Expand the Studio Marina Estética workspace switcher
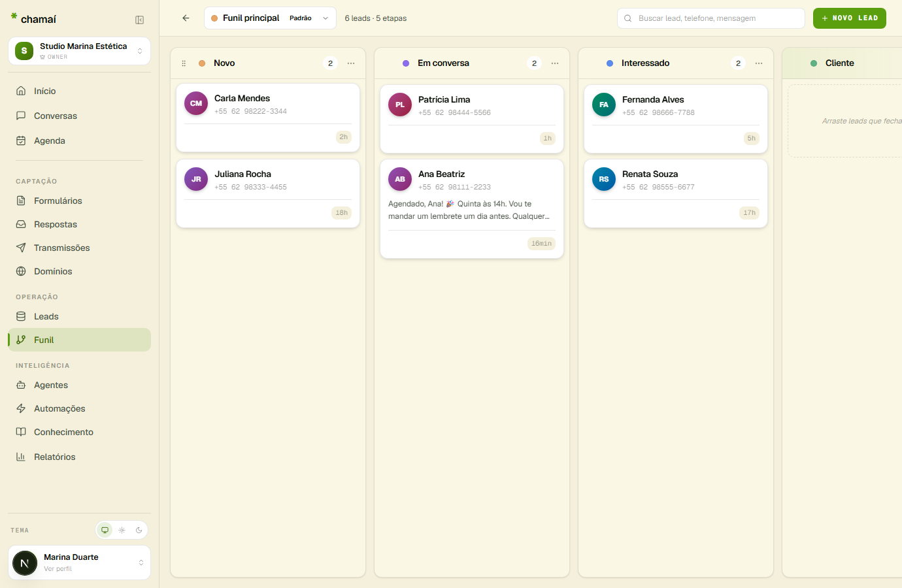The width and height of the screenshot is (902, 588). pos(80,51)
